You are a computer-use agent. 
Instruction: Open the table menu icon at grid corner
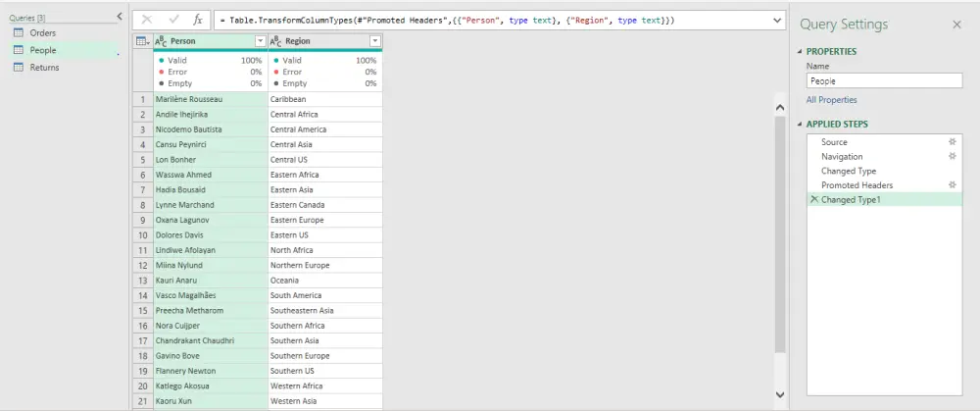pos(142,41)
